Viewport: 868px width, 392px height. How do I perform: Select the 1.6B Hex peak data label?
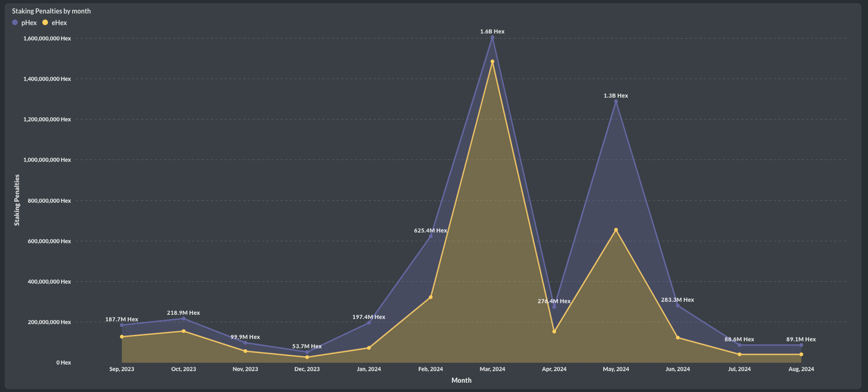[492, 32]
